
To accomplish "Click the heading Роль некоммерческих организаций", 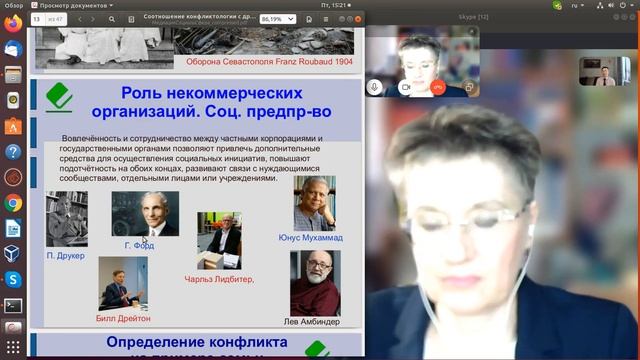I will tap(211, 102).
